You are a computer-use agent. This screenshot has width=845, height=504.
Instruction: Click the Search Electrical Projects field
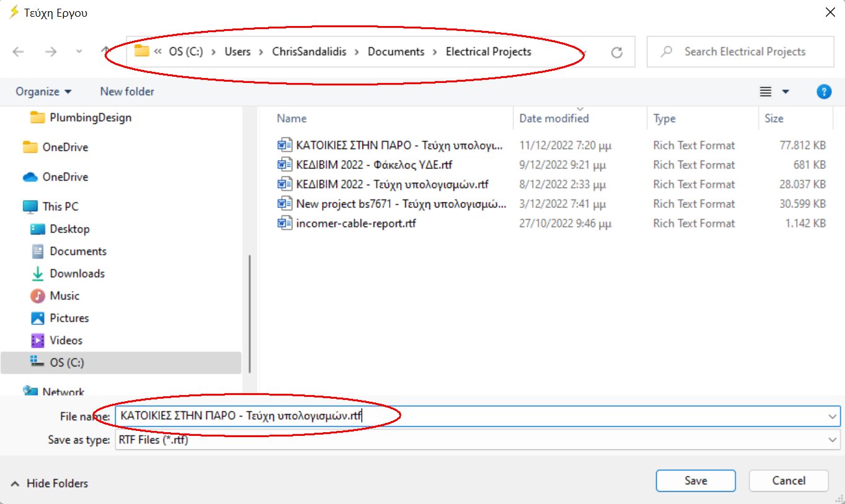pos(745,52)
